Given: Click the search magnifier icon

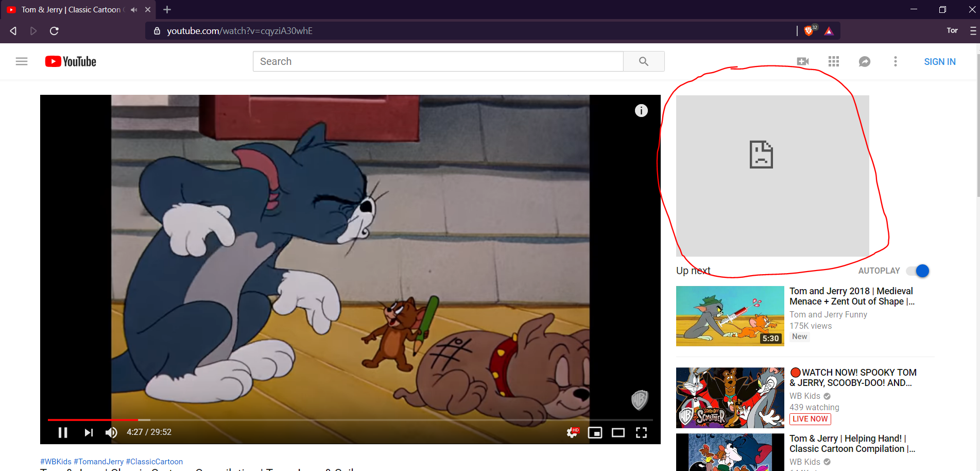Looking at the screenshot, I should [x=643, y=61].
